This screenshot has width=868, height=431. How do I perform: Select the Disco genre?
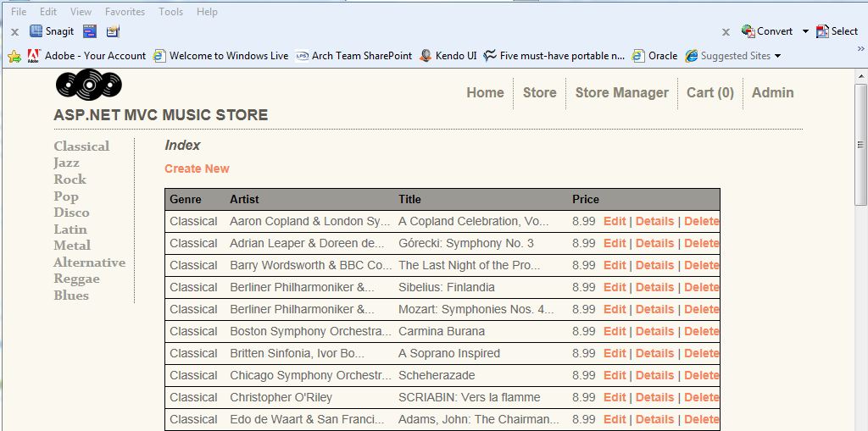(x=71, y=213)
